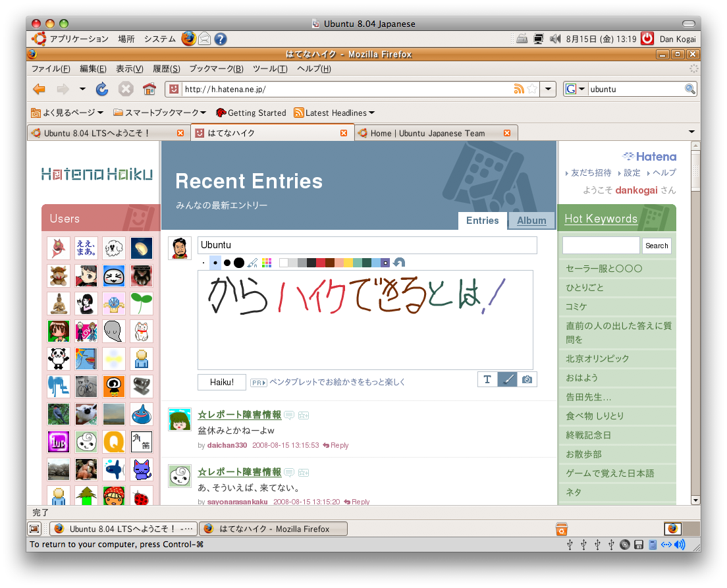
Task: Click the undo arrow in drawing toolbar
Action: coord(399,263)
